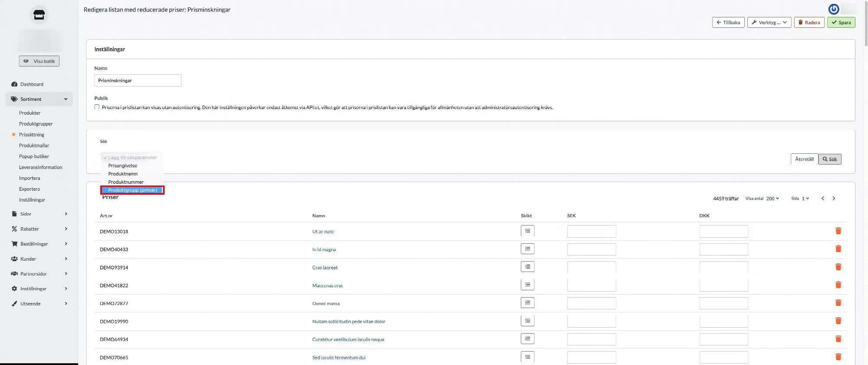Open Nullam sollicitudin pede vitae dolor link

[x=349, y=322]
